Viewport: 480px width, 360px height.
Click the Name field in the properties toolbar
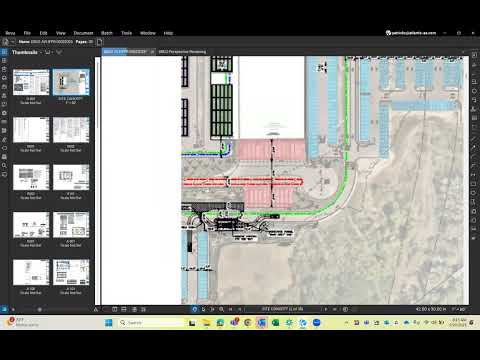pyautogui.click(x=46, y=42)
